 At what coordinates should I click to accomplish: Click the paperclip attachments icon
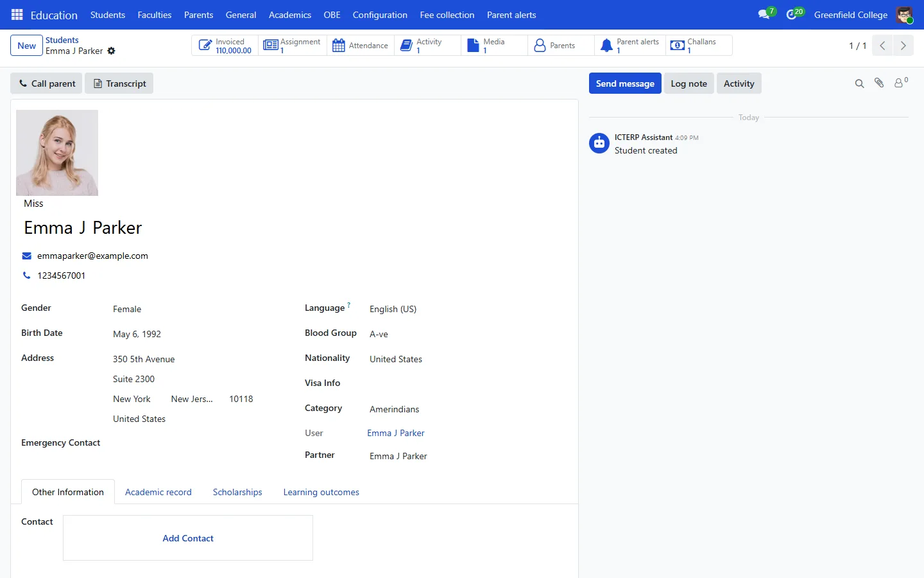(x=879, y=83)
